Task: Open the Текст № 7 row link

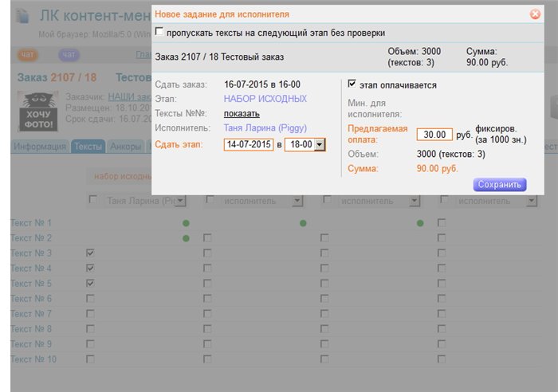Action: [x=31, y=314]
